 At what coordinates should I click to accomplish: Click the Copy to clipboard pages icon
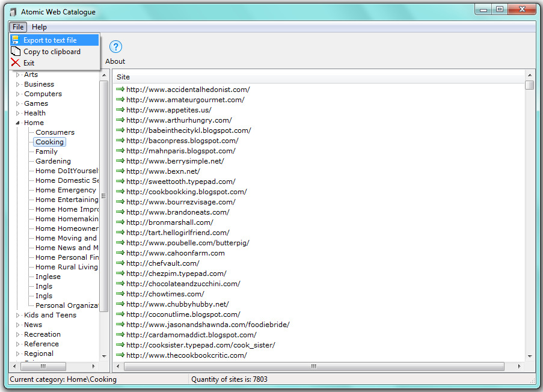(x=16, y=51)
